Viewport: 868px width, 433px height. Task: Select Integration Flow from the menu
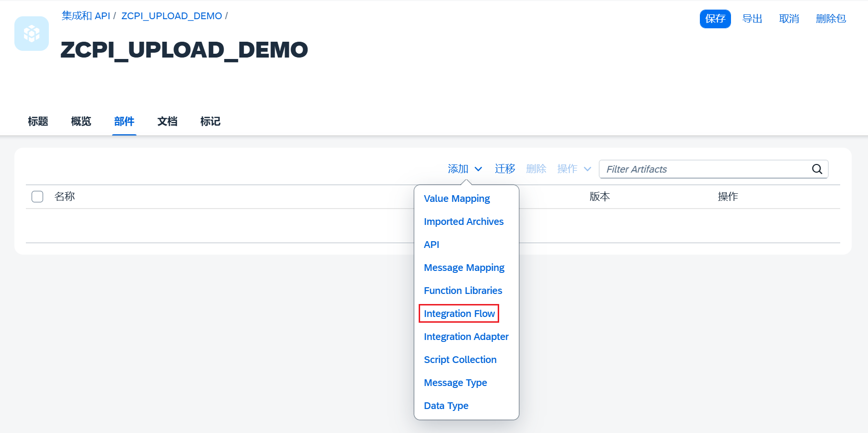459,314
